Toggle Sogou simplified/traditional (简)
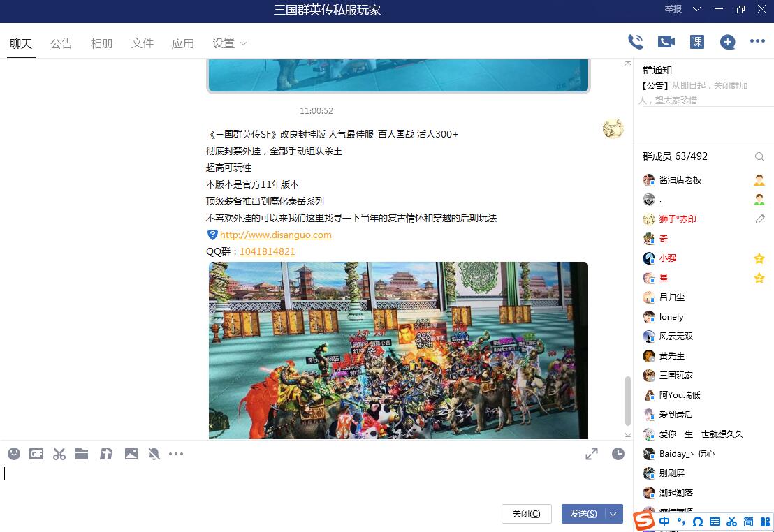 tap(748, 522)
